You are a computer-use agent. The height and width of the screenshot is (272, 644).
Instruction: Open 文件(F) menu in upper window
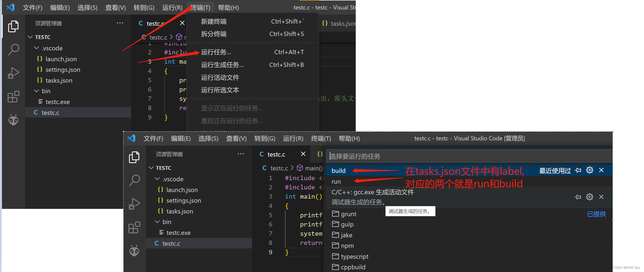(33, 8)
